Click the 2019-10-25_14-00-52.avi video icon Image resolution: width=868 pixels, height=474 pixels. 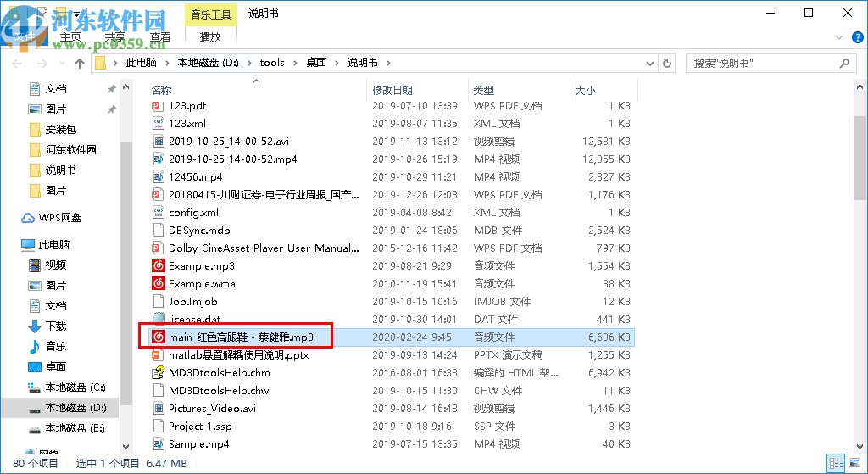[x=159, y=142]
